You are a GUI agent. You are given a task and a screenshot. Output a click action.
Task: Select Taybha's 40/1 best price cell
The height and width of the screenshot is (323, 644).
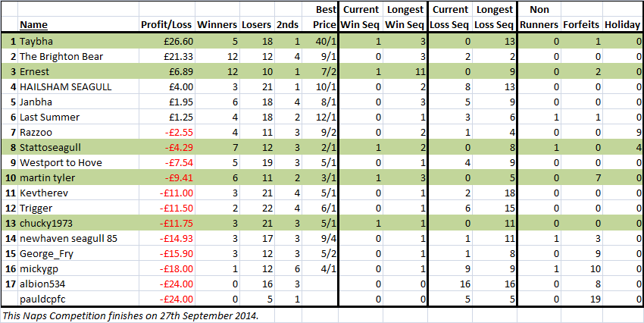[319, 41]
